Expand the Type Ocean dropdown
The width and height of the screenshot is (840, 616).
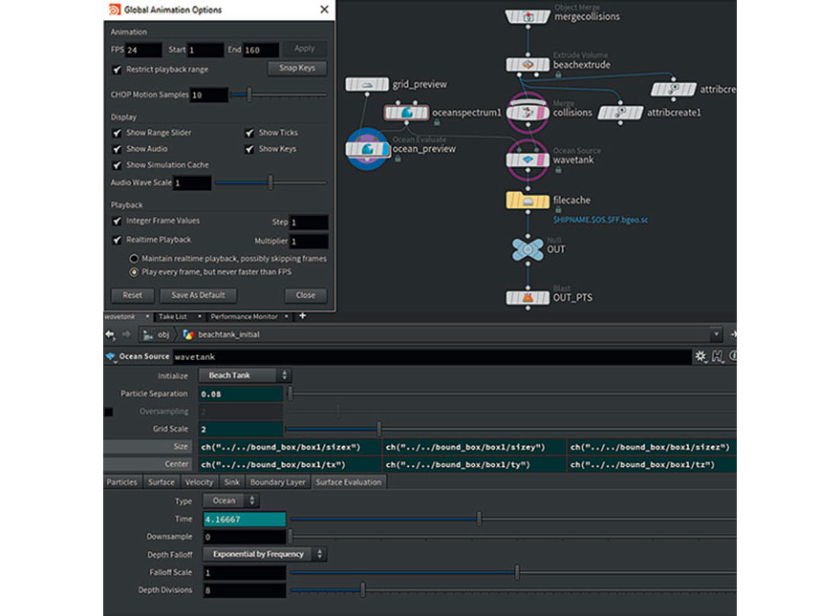231,501
